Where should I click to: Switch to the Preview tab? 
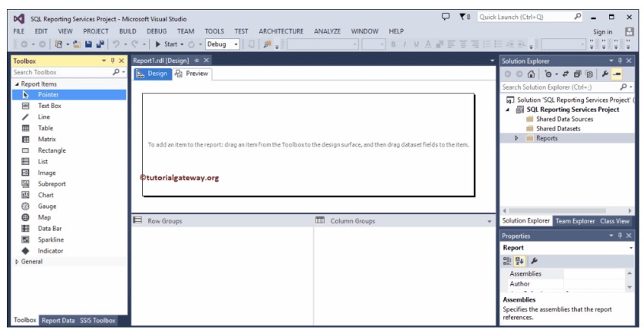(192, 74)
